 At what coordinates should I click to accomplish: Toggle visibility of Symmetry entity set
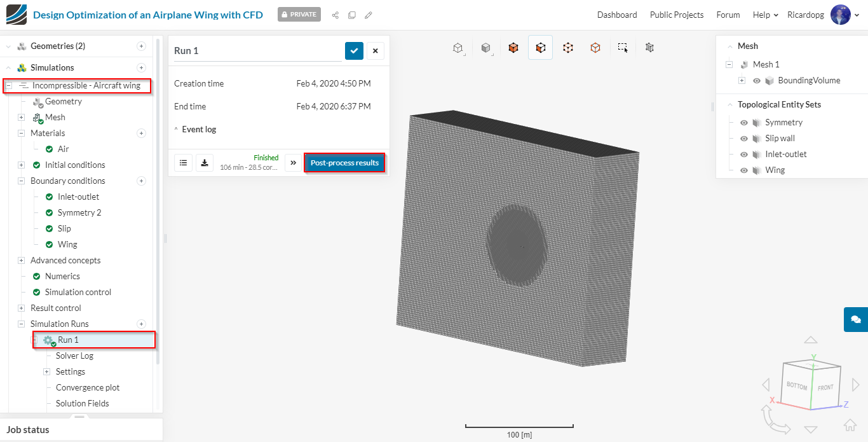click(x=744, y=123)
